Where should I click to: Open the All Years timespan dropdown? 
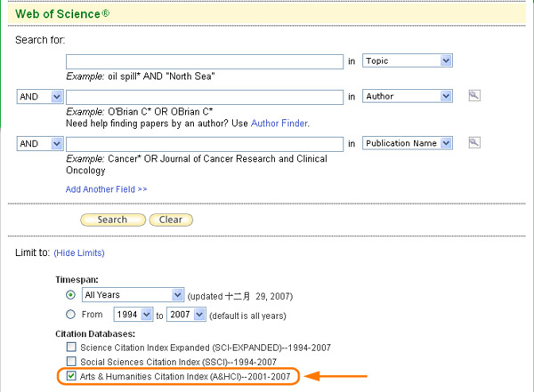click(133, 295)
